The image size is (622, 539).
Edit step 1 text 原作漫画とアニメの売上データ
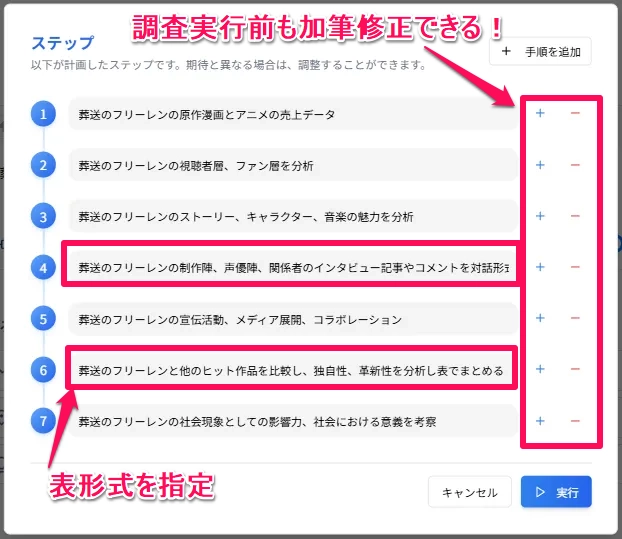coord(293,114)
